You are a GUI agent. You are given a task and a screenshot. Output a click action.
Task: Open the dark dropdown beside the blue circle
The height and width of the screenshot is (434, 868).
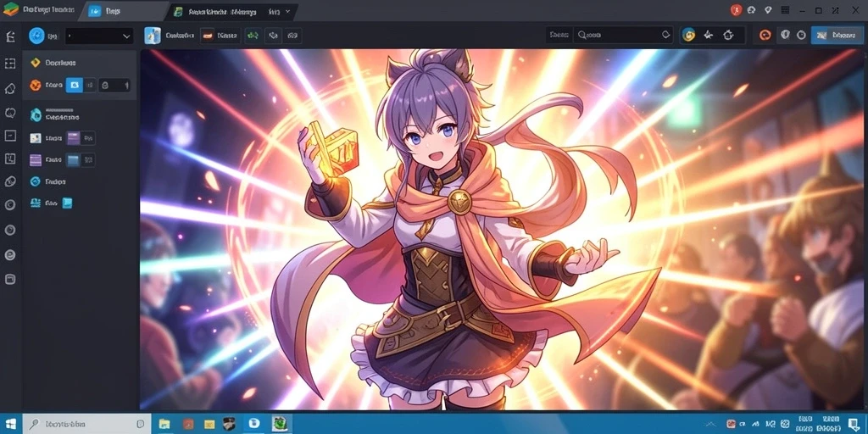coord(99,36)
